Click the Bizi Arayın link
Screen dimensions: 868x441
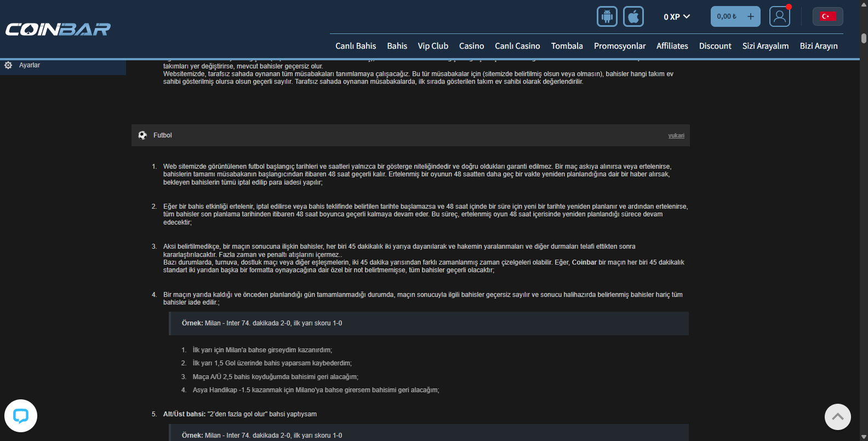click(x=818, y=46)
